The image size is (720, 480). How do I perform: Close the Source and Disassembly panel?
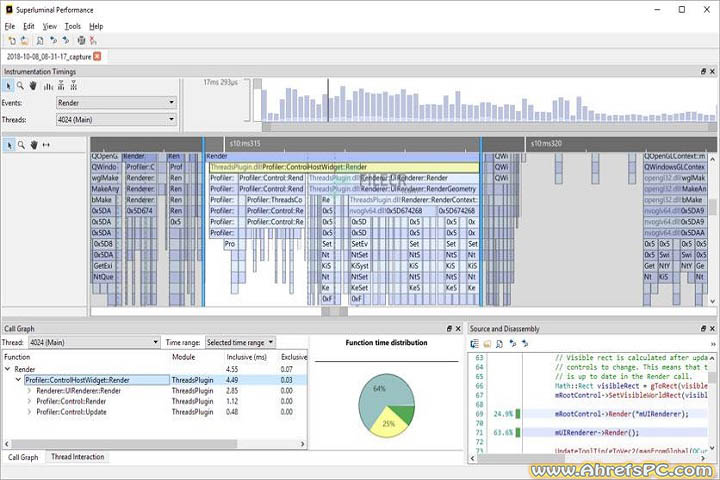pyautogui.click(x=712, y=329)
